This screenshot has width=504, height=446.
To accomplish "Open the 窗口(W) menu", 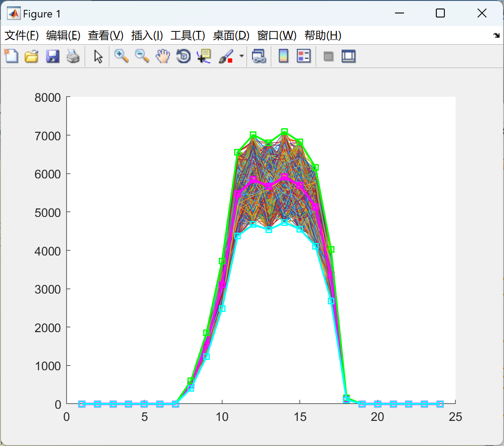I will (x=277, y=35).
